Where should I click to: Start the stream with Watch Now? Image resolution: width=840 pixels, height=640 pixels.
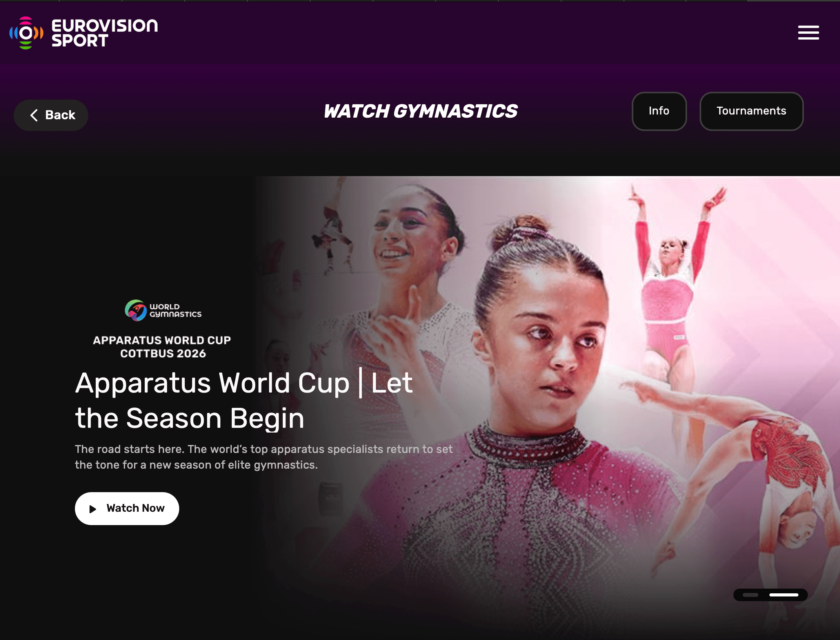(x=127, y=509)
